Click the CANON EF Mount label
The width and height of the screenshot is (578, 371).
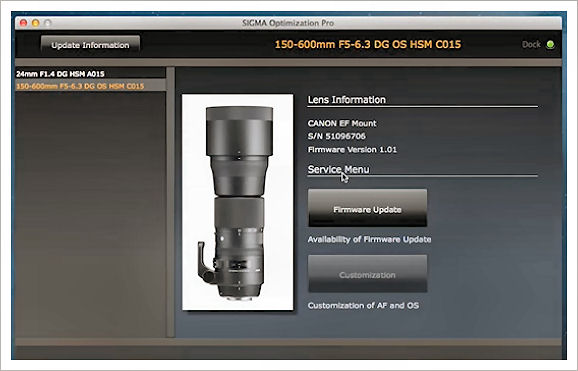click(342, 123)
